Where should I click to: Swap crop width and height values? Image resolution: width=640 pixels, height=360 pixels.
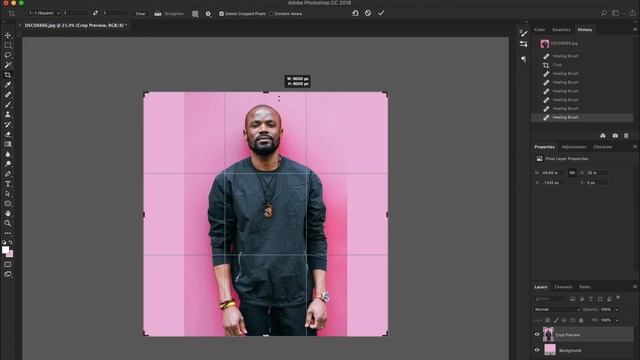click(x=95, y=13)
